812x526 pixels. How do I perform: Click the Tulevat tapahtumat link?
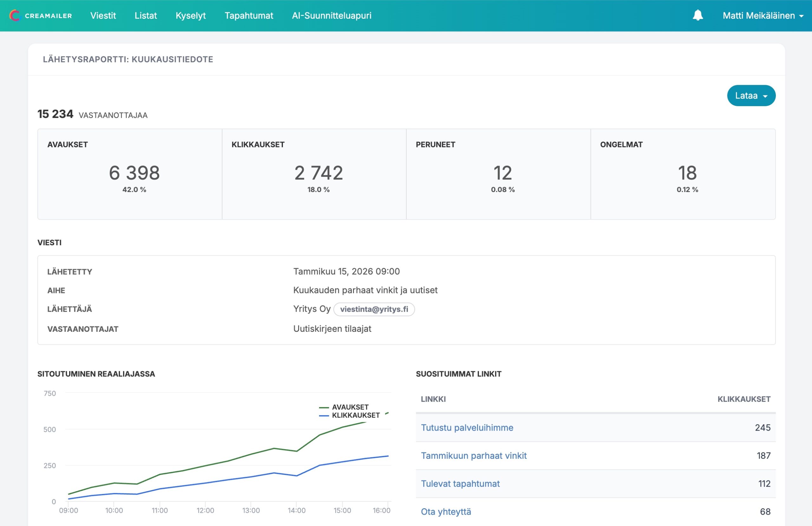(460, 484)
